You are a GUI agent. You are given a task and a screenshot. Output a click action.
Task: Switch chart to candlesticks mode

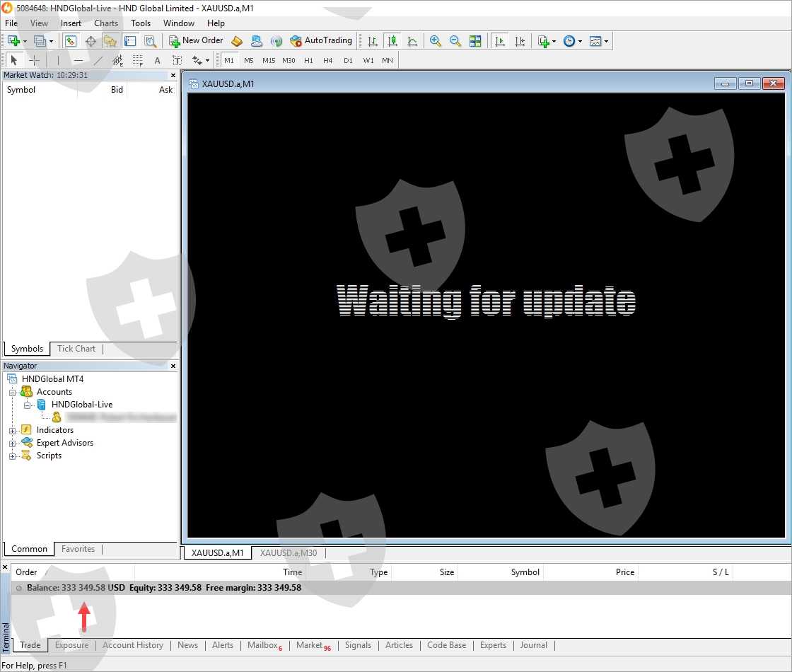[392, 41]
